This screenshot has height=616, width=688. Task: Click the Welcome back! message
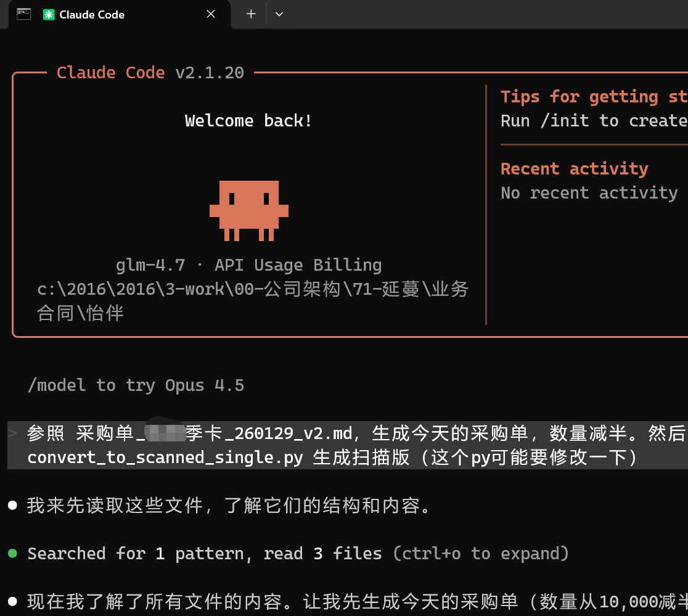248,120
